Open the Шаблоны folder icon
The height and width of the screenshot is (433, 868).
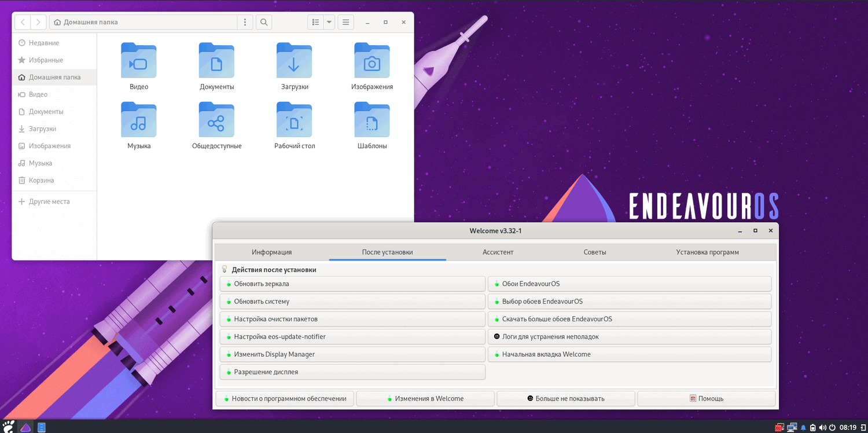[372, 120]
